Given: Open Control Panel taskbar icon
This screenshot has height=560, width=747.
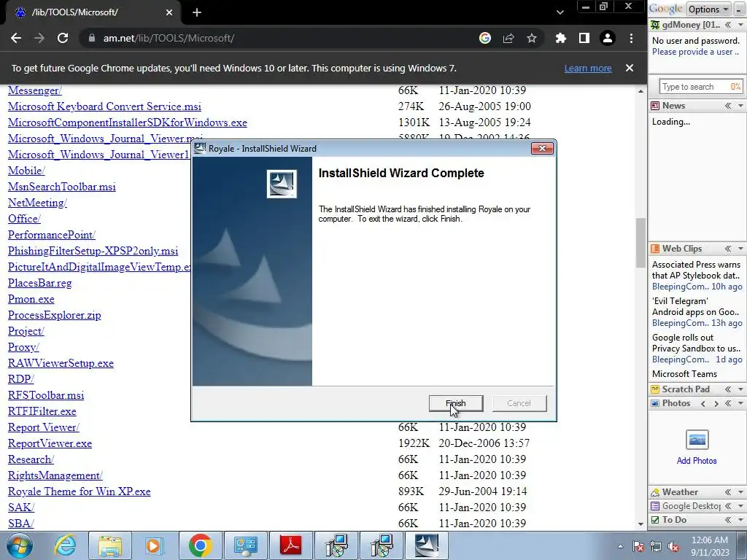Looking at the screenshot, I should click(x=246, y=545).
